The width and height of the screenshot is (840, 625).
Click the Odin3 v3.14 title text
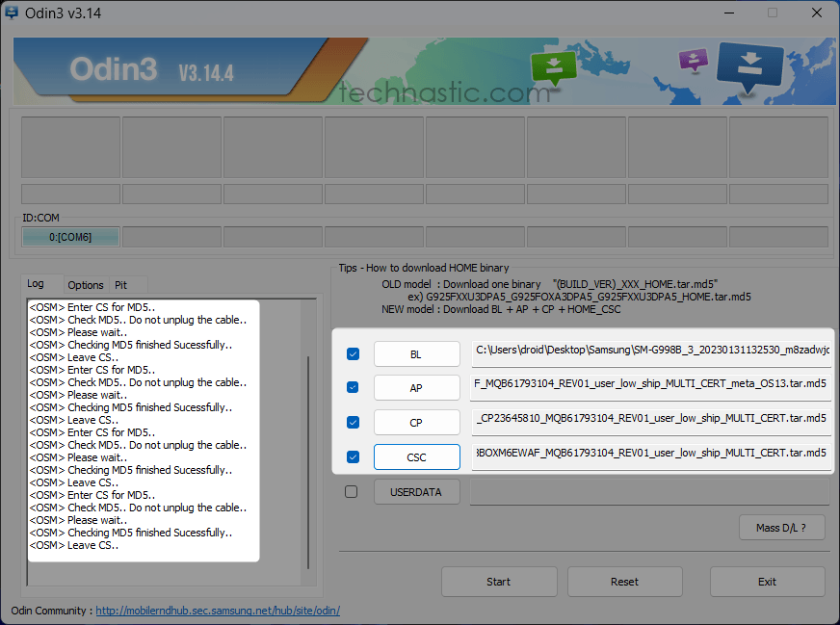64,13
